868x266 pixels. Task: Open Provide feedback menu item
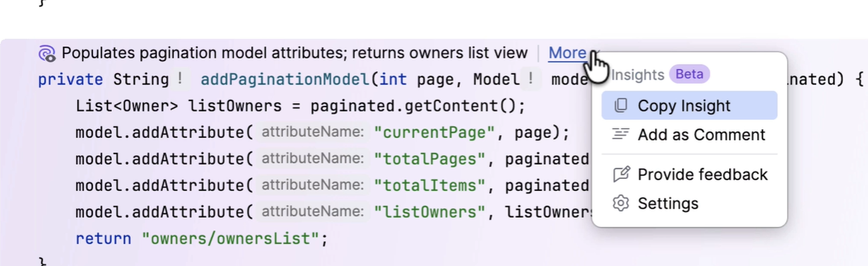point(689,175)
